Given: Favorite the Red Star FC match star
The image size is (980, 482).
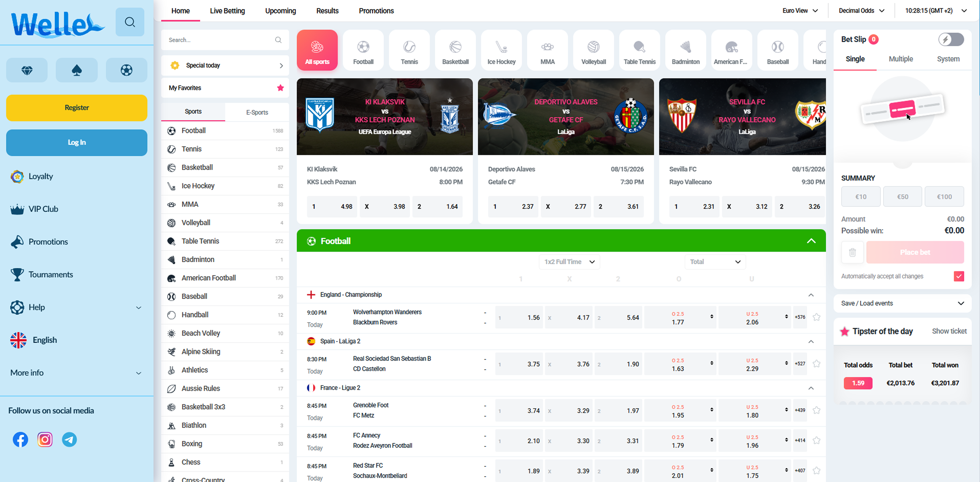Looking at the screenshot, I should pyautogui.click(x=816, y=470).
